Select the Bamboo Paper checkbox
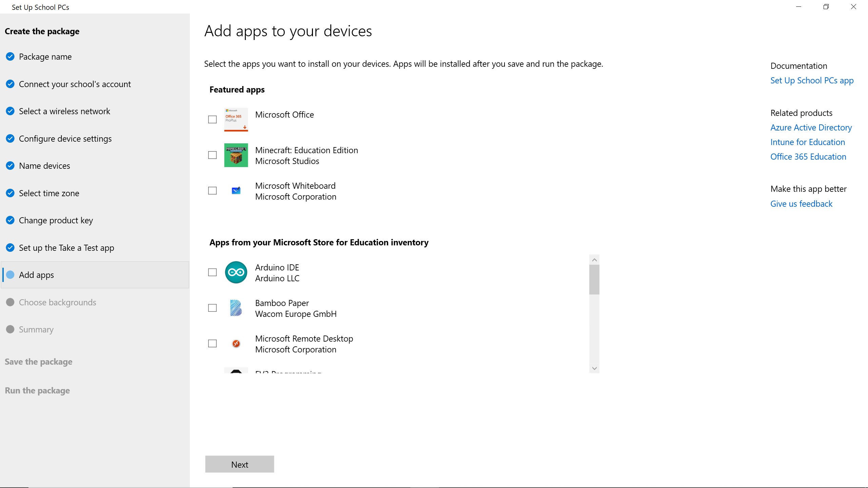This screenshot has height=488, width=868. tap(212, 308)
